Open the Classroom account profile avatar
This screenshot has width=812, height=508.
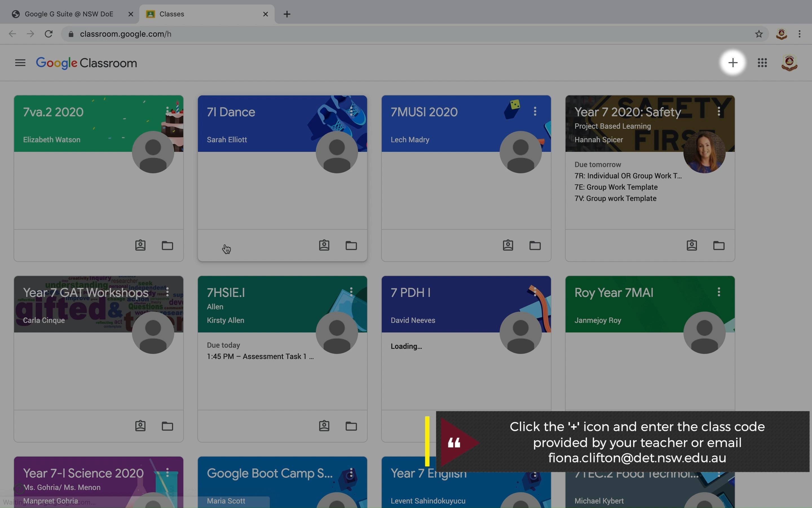(789, 63)
